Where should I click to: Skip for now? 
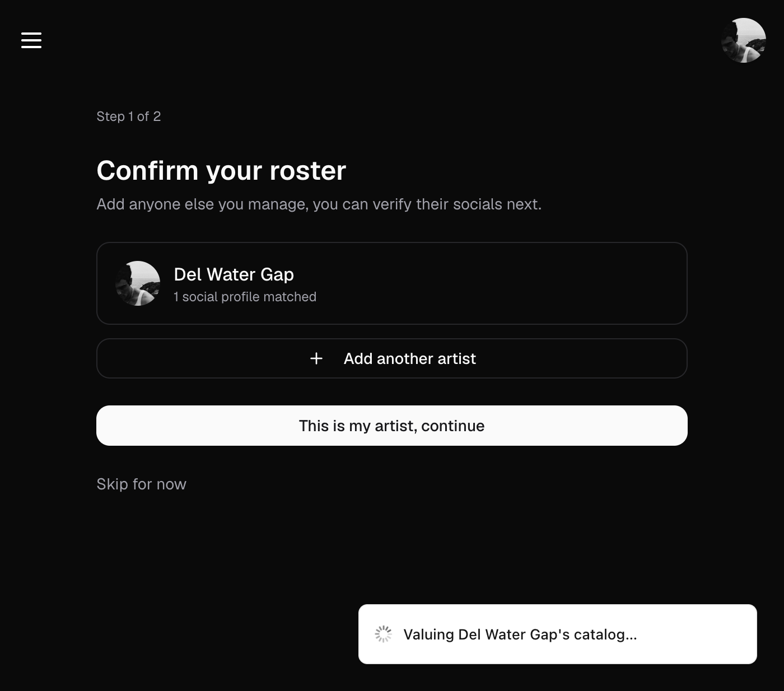coord(141,484)
